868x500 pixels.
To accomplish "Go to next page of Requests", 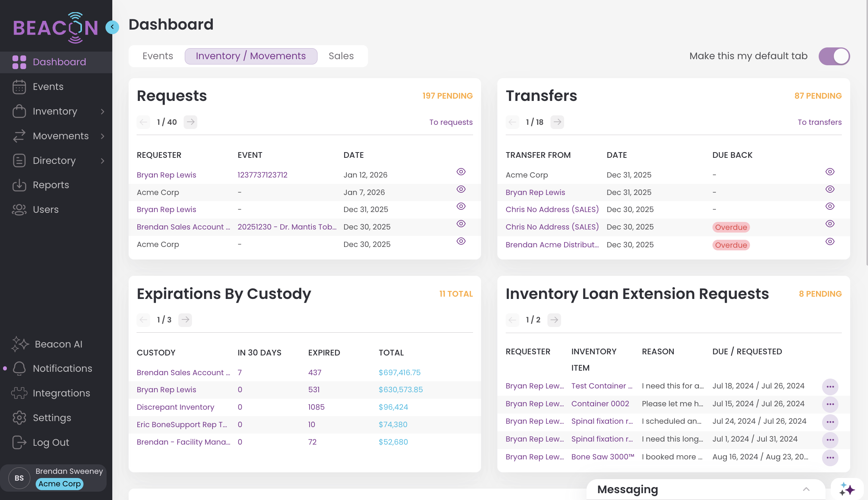I will 190,122.
